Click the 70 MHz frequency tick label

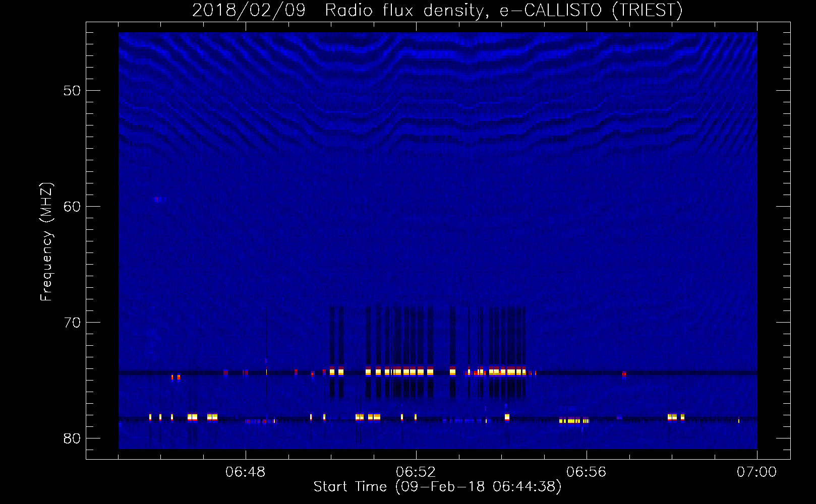pyautogui.click(x=72, y=323)
